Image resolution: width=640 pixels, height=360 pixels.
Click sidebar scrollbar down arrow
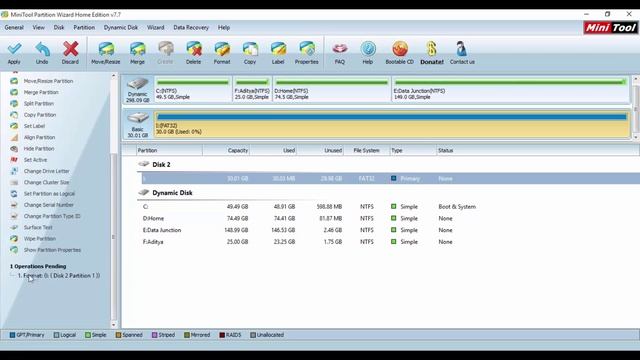(114, 325)
